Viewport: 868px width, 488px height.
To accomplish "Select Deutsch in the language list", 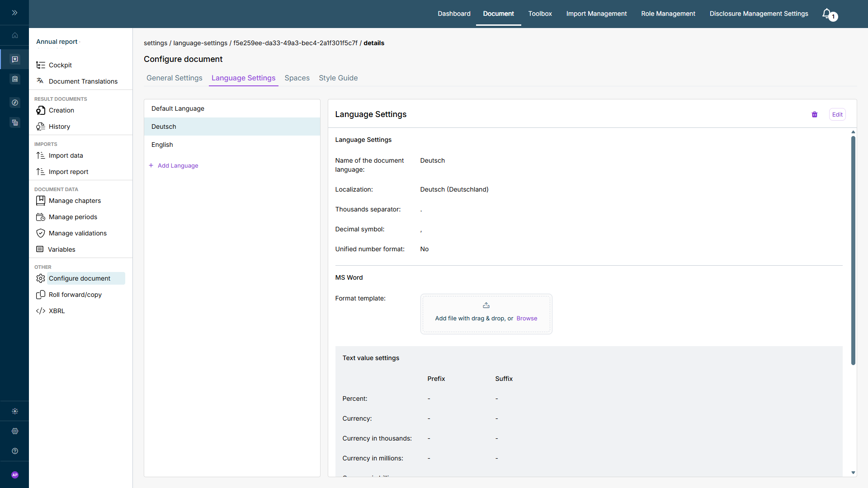I will point(232,127).
